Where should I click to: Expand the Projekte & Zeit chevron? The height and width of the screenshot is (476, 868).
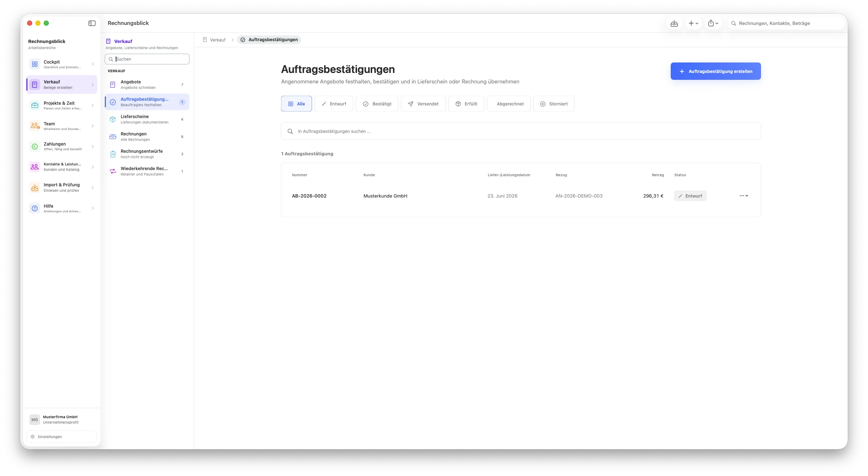93,105
